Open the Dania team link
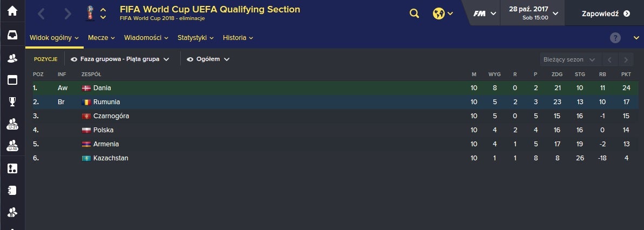The height and width of the screenshot is (230, 644). (x=102, y=88)
